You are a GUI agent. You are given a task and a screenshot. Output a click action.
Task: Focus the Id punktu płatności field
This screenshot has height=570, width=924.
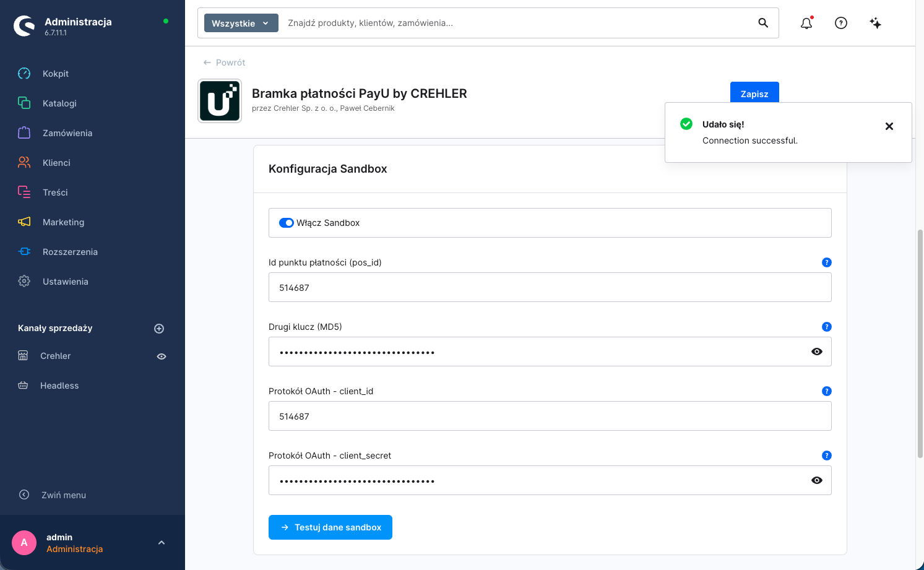(x=550, y=287)
